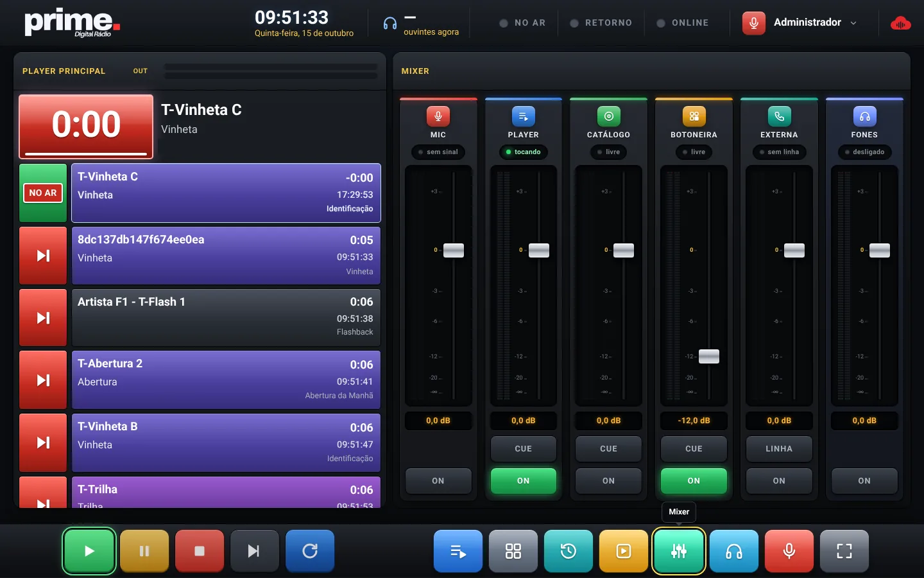Toggle the PLAYER channel ON button
924x578 pixels.
click(x=524, y=480)
